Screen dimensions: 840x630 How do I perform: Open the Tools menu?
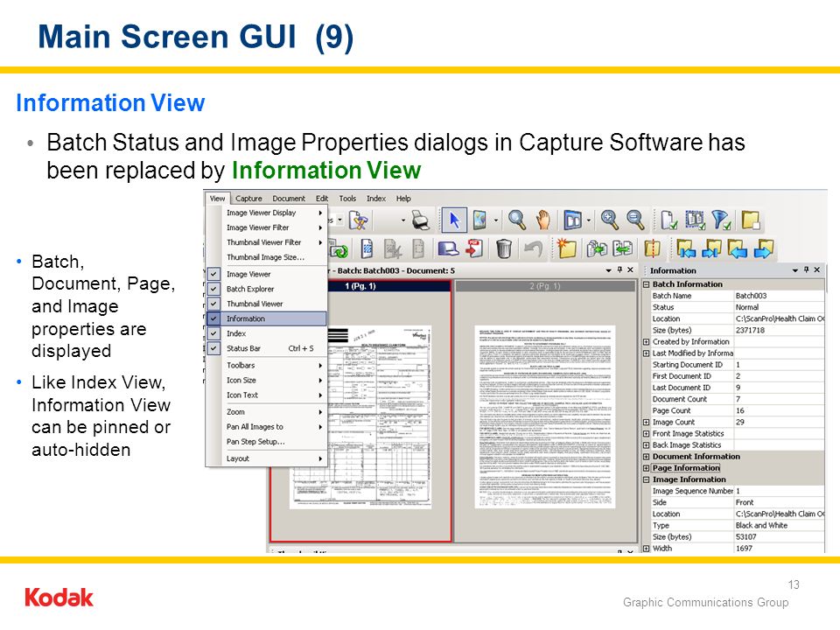coord(347,199)
